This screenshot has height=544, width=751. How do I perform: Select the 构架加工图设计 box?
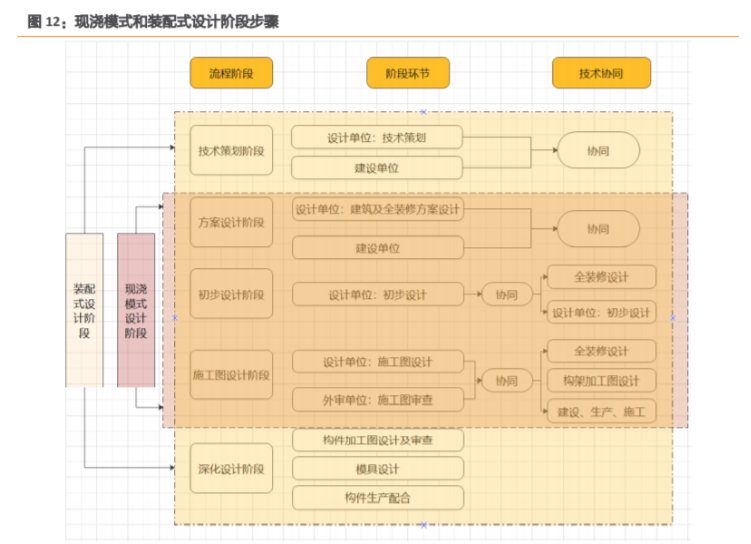[x=601, y=381]
